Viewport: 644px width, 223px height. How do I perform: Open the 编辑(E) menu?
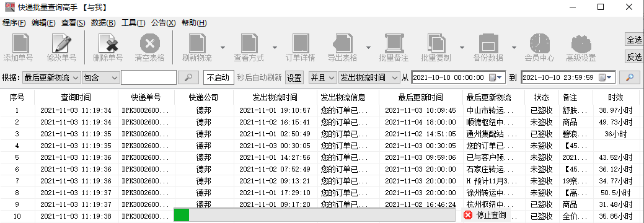coord(43,23)
